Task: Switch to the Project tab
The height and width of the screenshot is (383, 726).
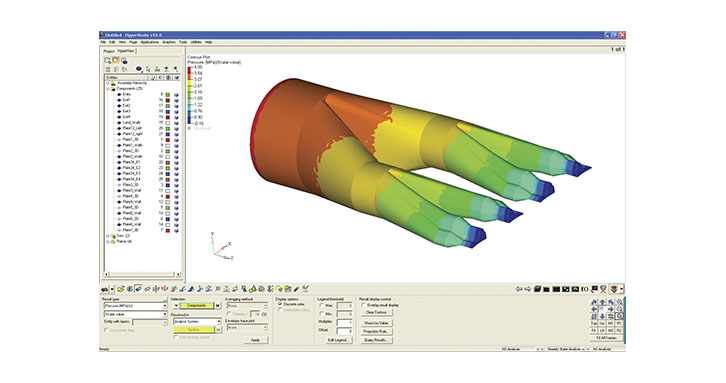Action: coord(108,51)
